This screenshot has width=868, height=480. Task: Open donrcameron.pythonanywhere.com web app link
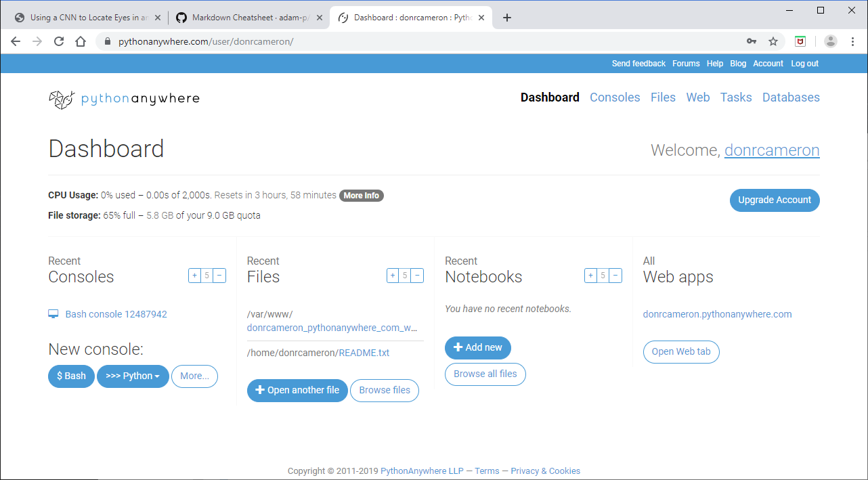[x=717, y=314]
